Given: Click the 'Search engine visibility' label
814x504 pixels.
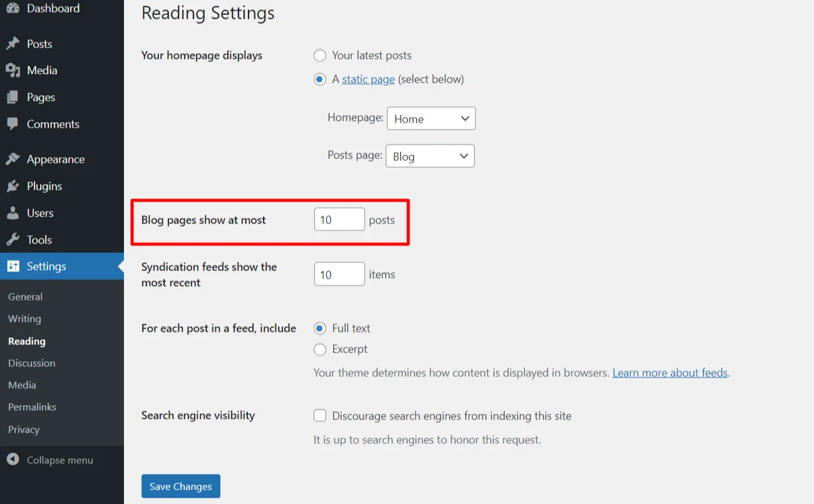Looking at the screenshot, I should click(198, 415).
